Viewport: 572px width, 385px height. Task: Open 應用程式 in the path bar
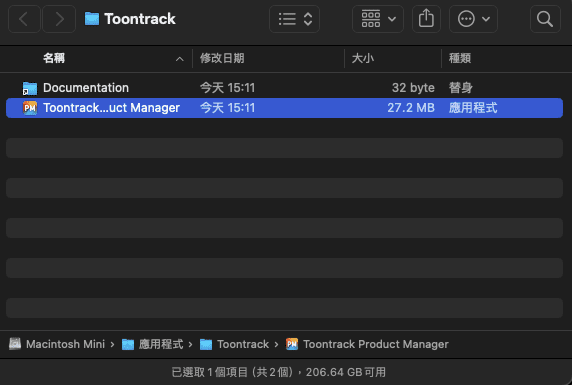click(x=161, y=344)
